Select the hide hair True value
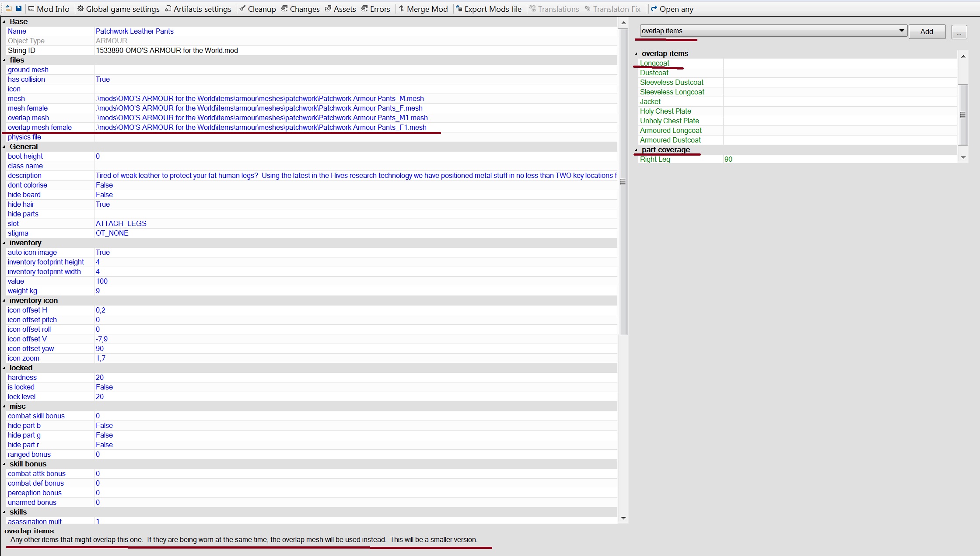The width and height of the screenshot is (980, 556). (x=103, y=204)
